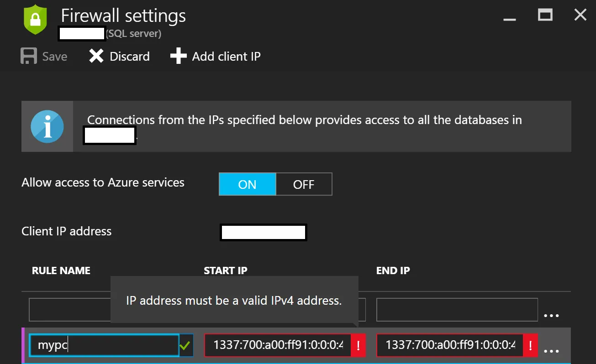Turn ON Azure services access

(x=248, y=184)
